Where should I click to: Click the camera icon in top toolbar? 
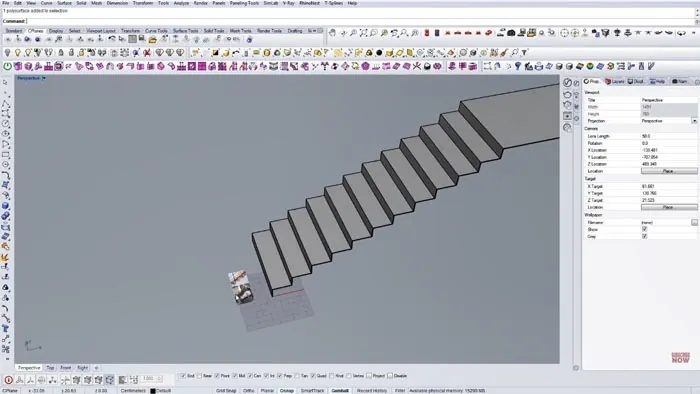tap(511, 33)
